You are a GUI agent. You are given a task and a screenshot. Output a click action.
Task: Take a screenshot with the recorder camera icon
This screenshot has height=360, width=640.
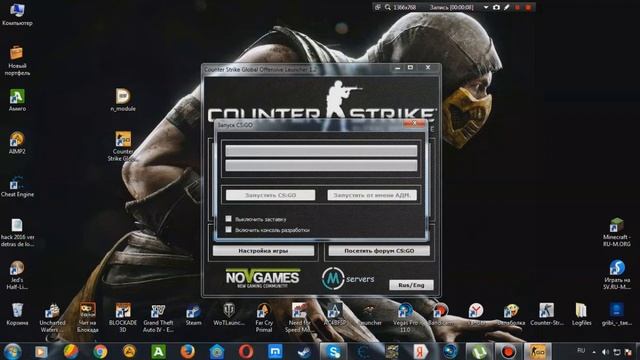(x=496, y=7)
